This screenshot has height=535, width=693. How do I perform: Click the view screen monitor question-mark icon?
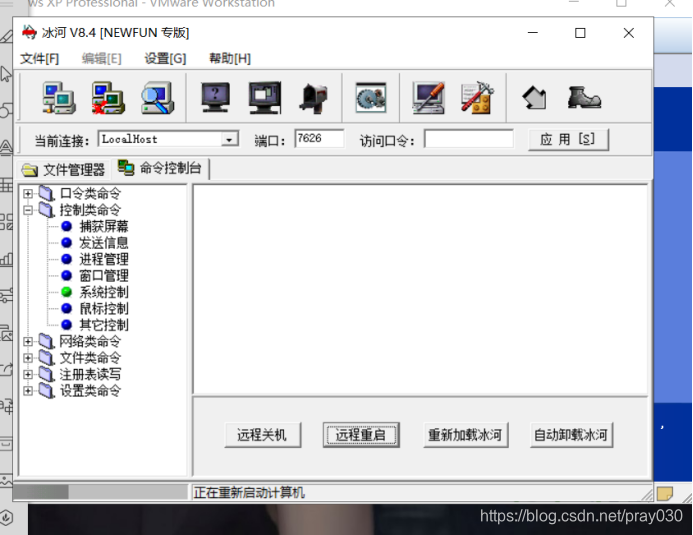(x=215, y=97)
